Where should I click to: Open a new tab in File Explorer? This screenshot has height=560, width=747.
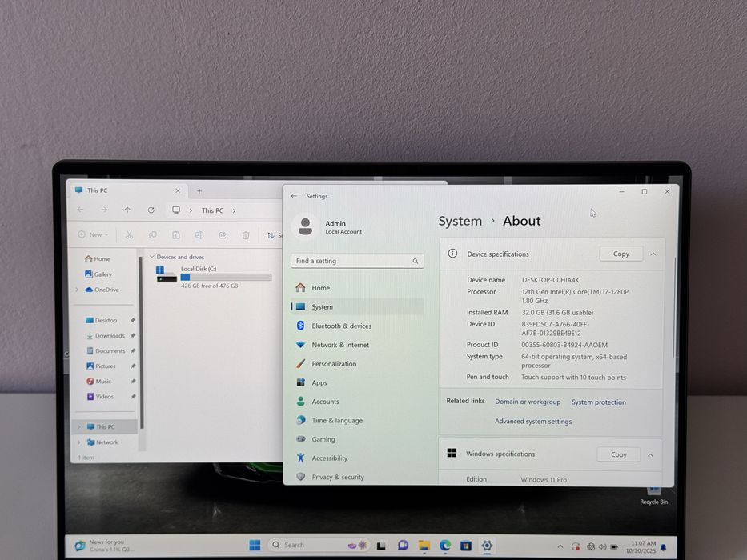199,191
